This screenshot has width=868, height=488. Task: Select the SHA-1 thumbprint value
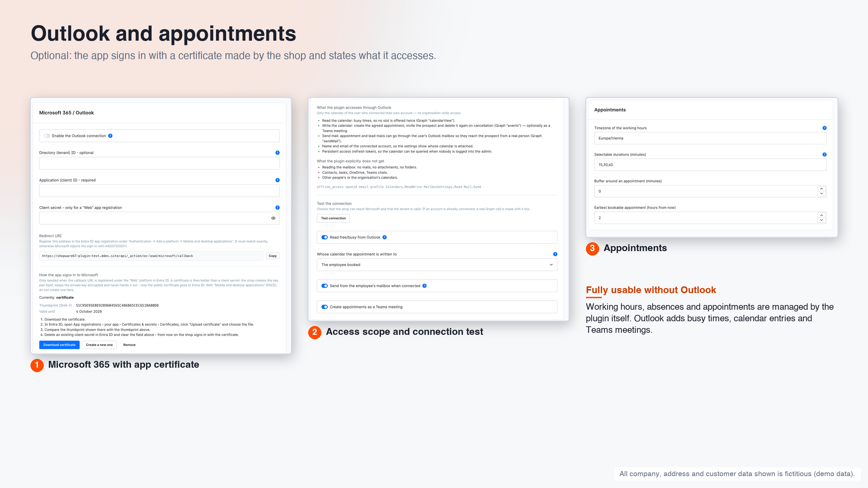coord(117,306)
